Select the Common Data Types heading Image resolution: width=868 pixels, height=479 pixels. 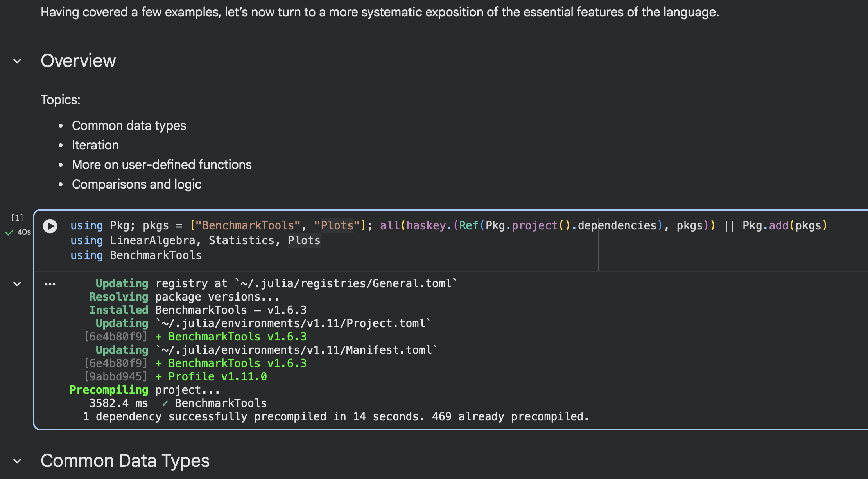click(x=125, y=461)
